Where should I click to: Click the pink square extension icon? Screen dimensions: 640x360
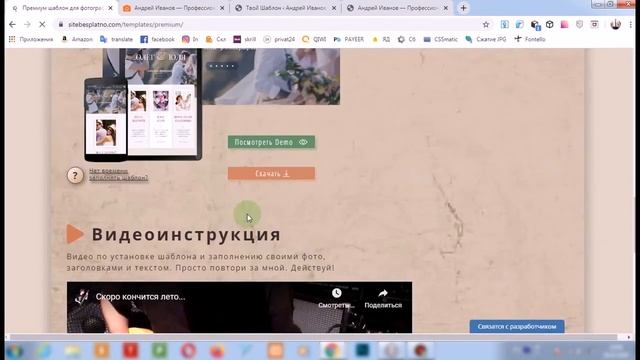[564, 24]
